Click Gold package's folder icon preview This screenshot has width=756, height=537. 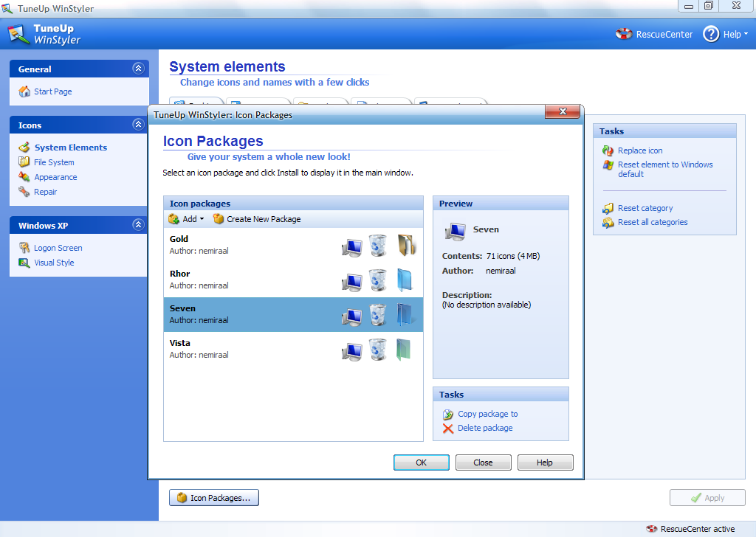point(406,245)
